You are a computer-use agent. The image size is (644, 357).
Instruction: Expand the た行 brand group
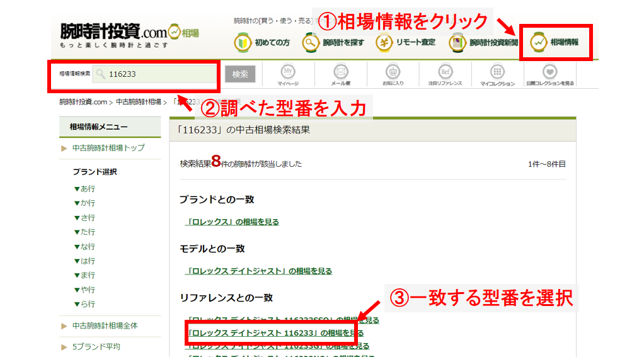coord(84,232)
